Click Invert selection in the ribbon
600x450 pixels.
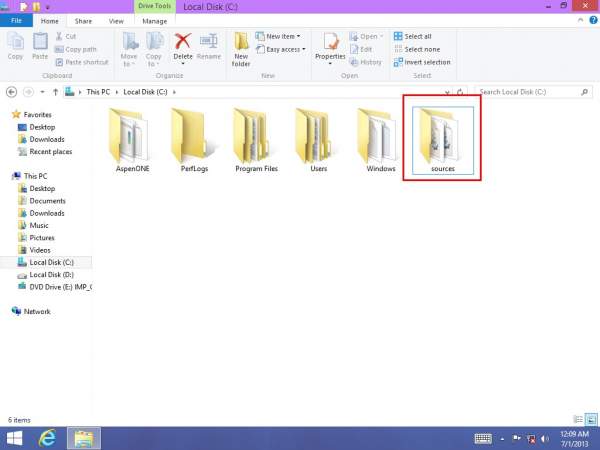(422, 62)
